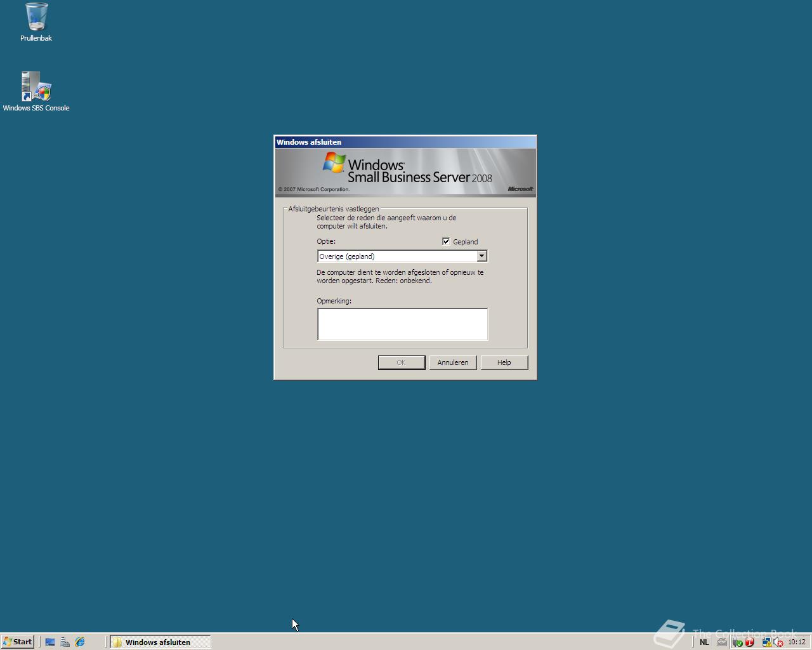The height and width of the screenshot is (650, 812).
Task: Open the NL language indicator
Action: pyautogui.click(x=704, y=642)
